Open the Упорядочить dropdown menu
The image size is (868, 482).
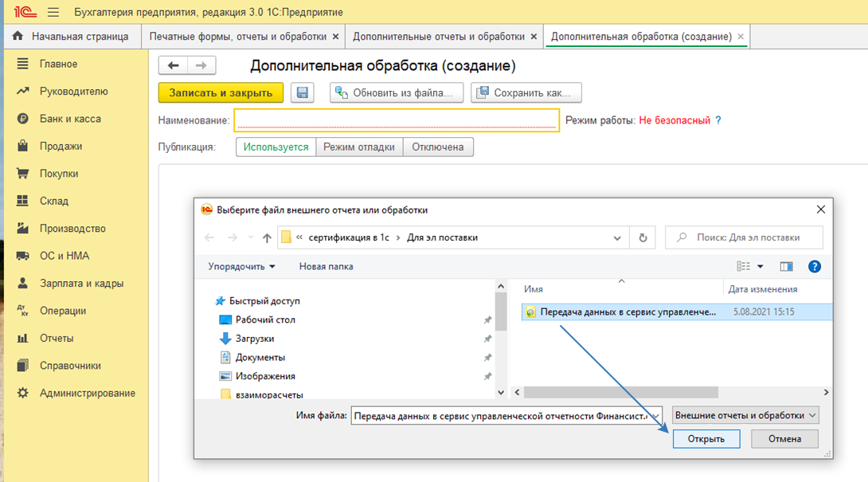tap(242, 266)
